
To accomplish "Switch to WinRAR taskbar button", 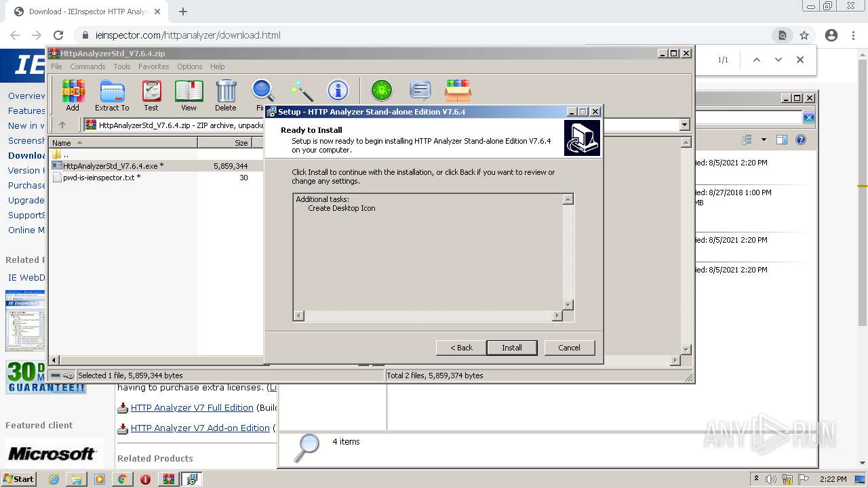I will point(169,479).
